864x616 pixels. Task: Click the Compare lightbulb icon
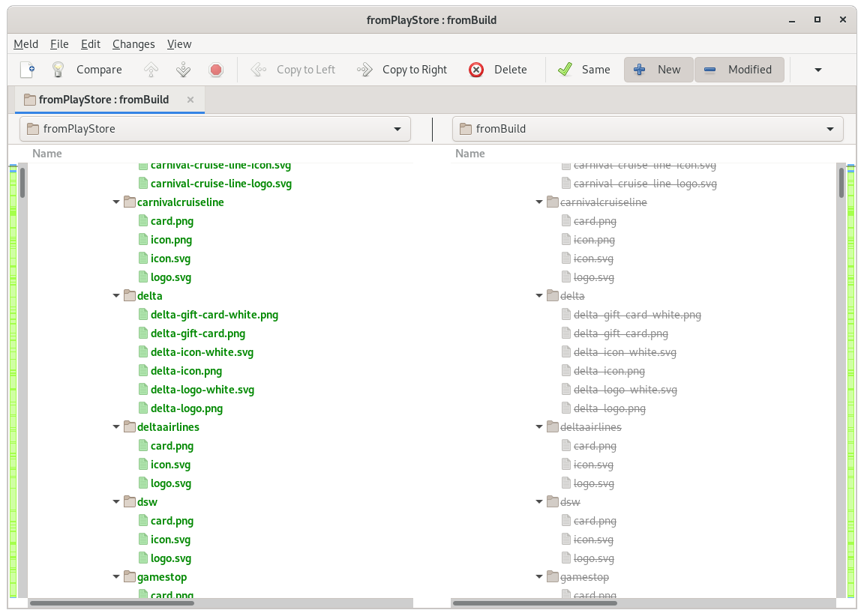(58, 70)
